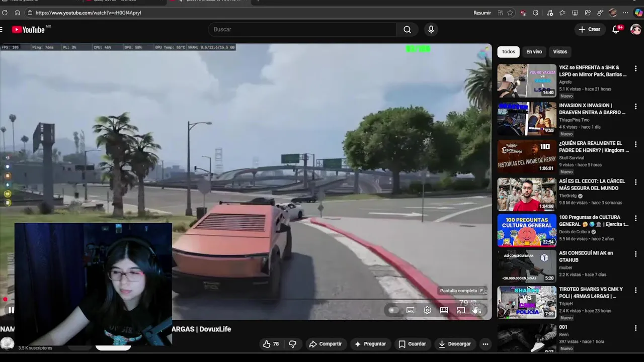This screenshot has height=362, width=644.
Task: Click the Skull Survival channel name
Action: pyautogui.click(x=572, y=158)
